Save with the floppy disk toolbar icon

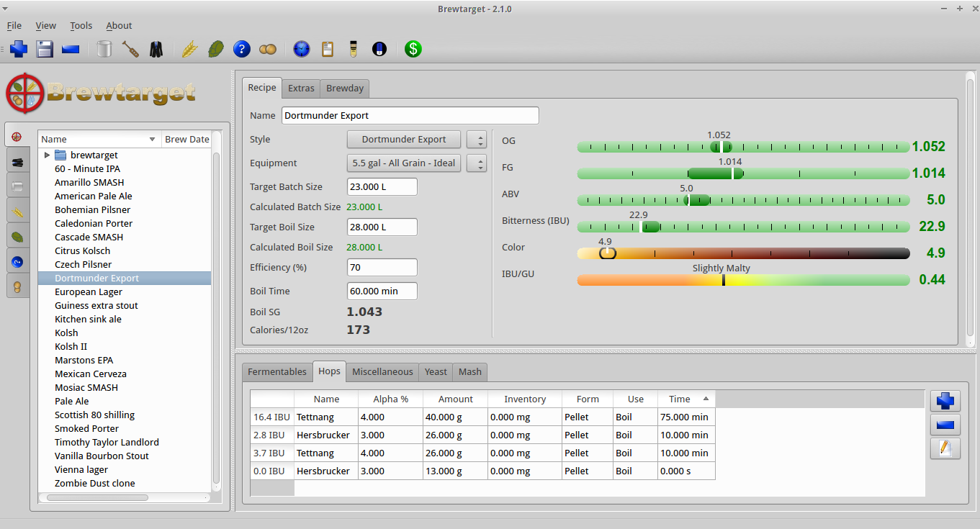(45, 49)
